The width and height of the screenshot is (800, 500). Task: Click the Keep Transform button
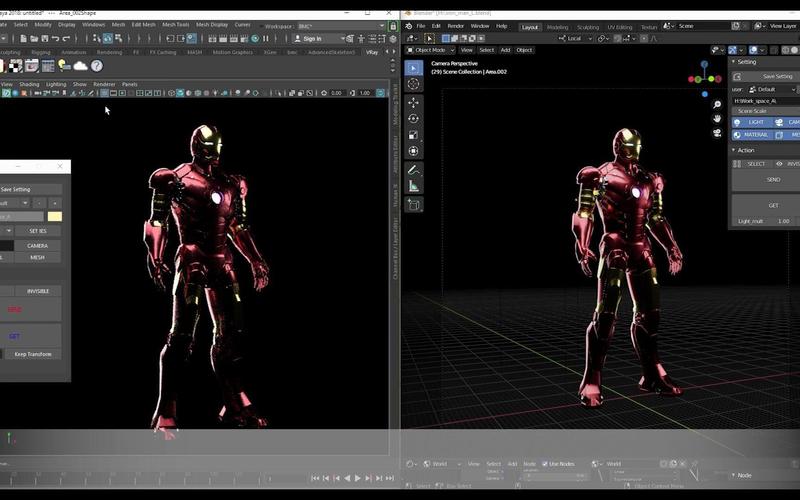click(x=33, y=354)
